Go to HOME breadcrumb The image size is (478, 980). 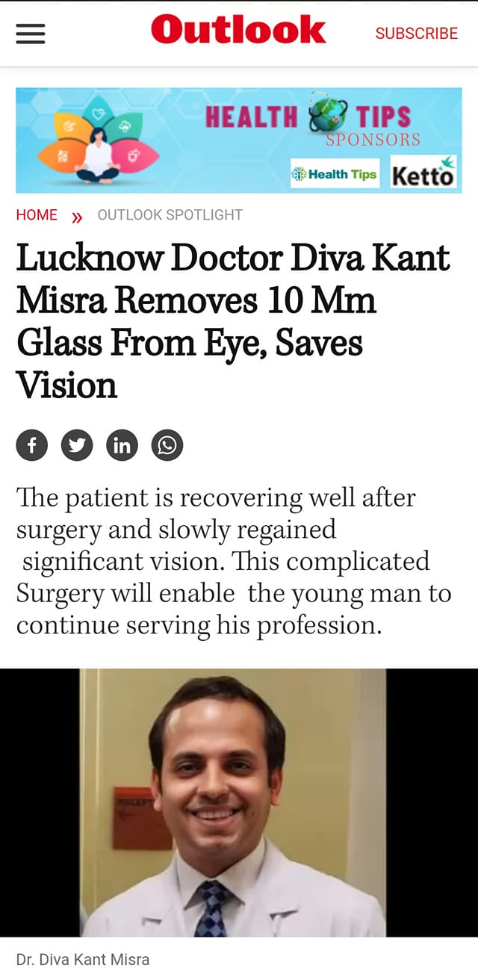37,215
